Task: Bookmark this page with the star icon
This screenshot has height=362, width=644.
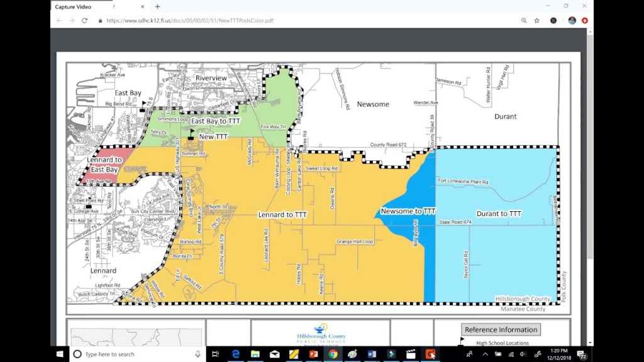Action: click(536, 20)
